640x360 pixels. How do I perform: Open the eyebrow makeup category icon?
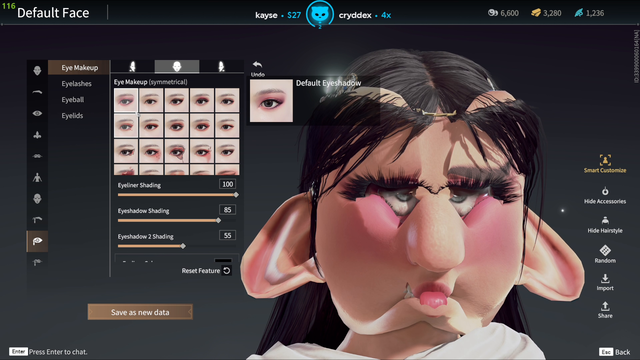click(37, 220)
